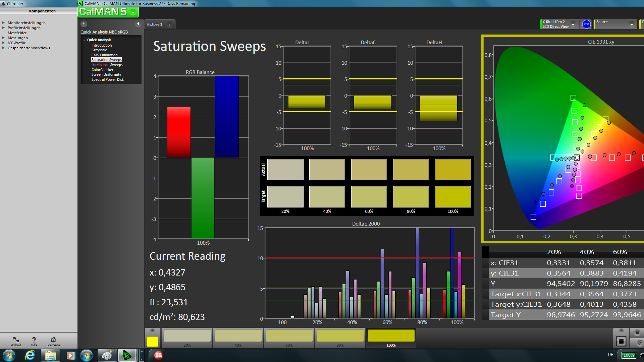Screen dimensions: 644x362
Task: Click the blue bar in RGB Balance chart
Action: 227,117
